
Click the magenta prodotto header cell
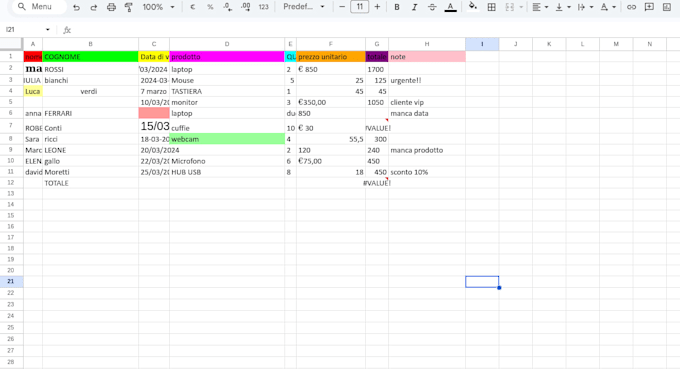tap(227, 56)
